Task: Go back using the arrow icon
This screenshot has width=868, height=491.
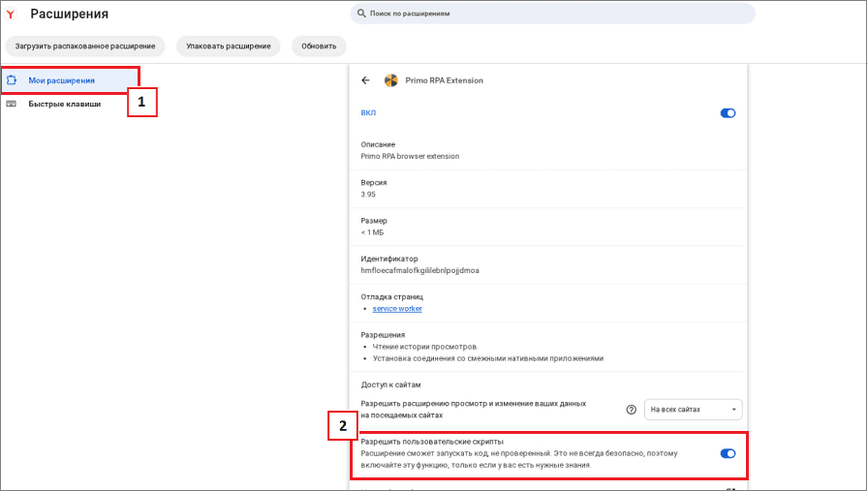Action: (x=365, y=80)
